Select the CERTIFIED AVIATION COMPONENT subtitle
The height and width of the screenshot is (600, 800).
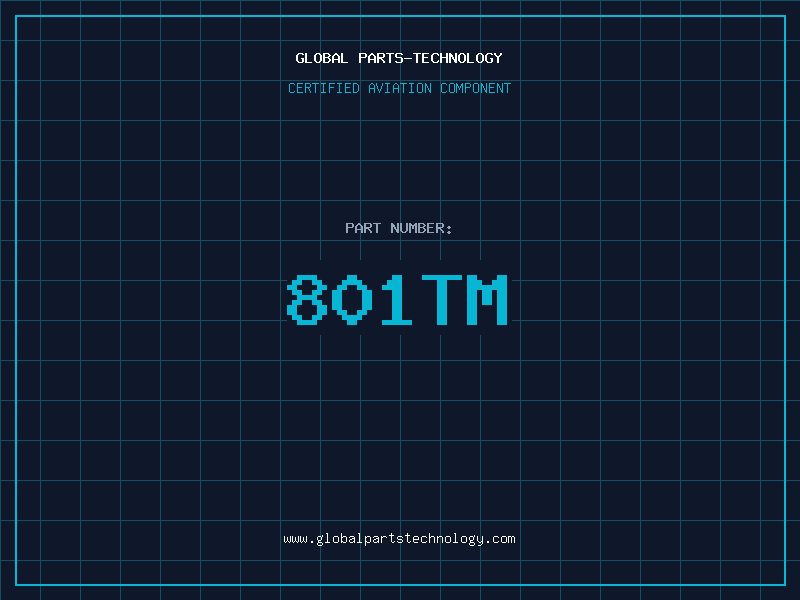click(399, 88)
